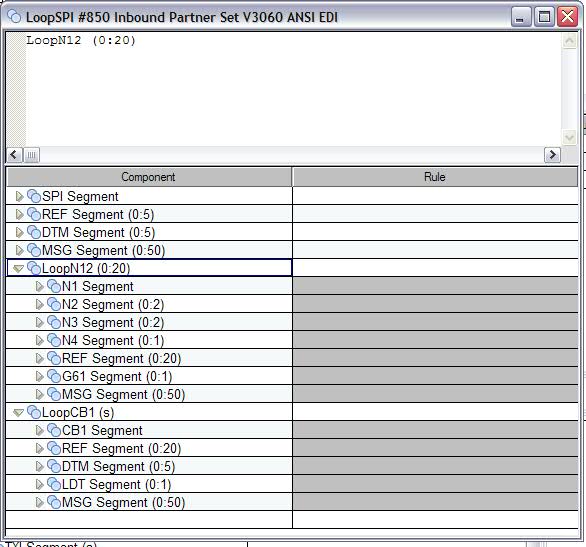Click the SPI Segment component icon

[34, 196]
